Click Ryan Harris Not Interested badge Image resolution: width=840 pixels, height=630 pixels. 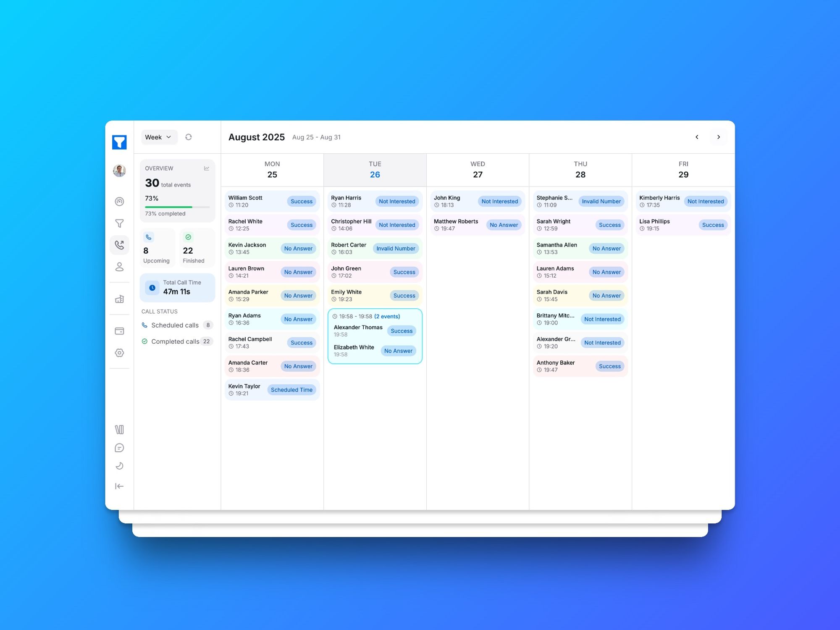point(397,201)
